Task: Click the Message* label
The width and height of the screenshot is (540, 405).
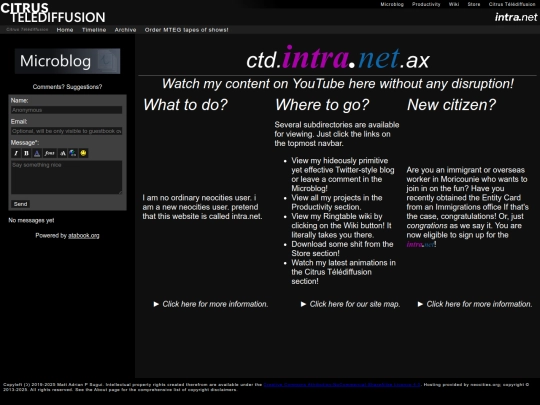Action: [25, 143]
